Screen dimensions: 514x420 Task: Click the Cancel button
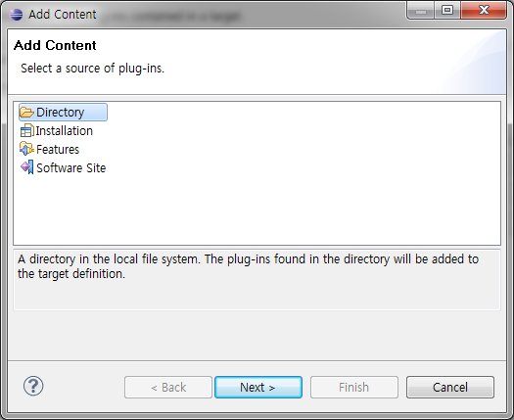(x=450, y=388)
